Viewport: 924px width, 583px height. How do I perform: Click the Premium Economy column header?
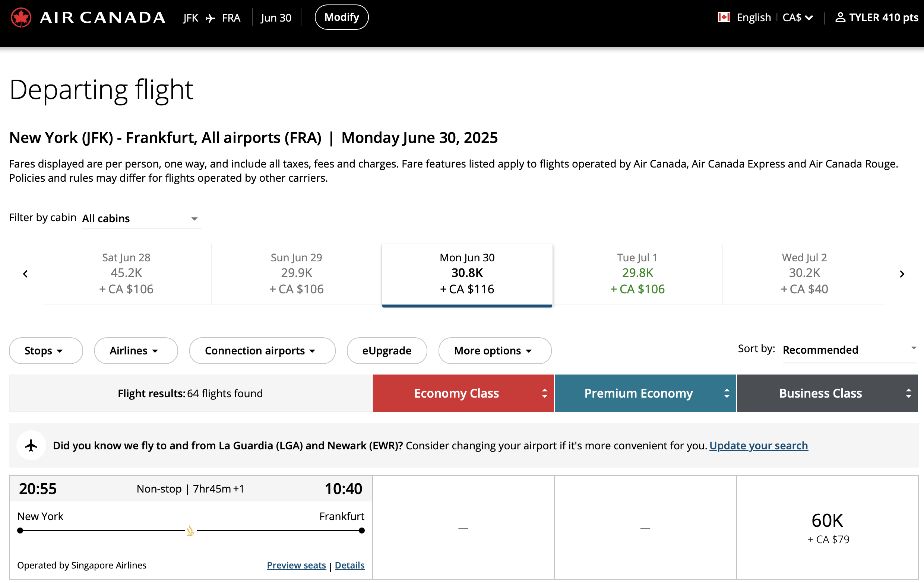pyautogui.click(x=645, y=393)
